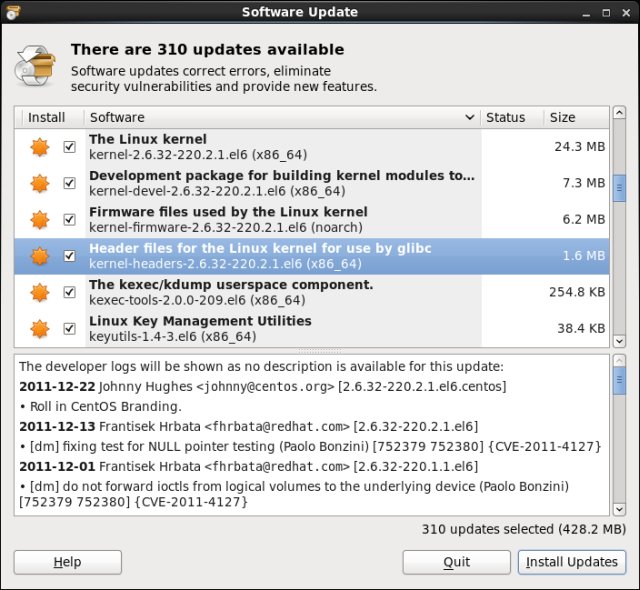Deselect the keyutils update checkbox

click(69, 328)
